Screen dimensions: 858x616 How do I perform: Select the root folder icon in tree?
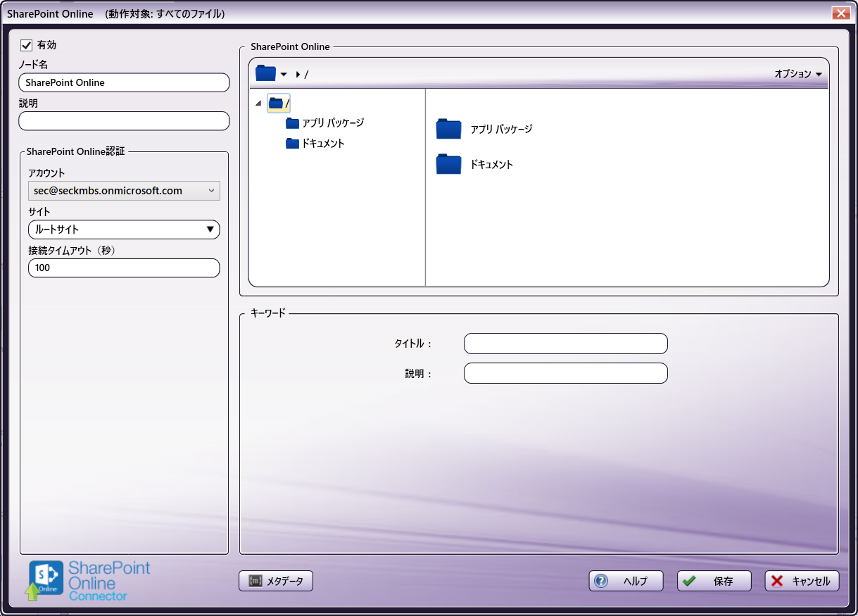(276, 103)
